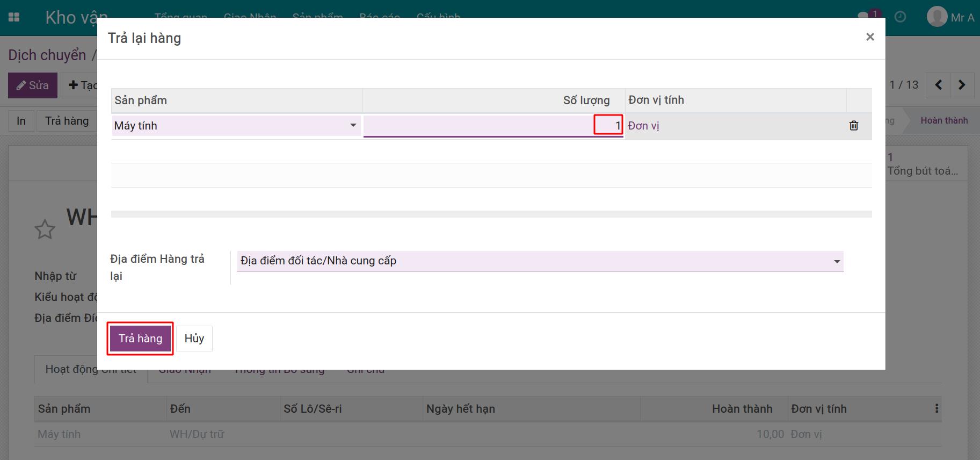Delete the Máy tính row with trash icon
The height and width of the screenshot is (460, 980).
854,126
